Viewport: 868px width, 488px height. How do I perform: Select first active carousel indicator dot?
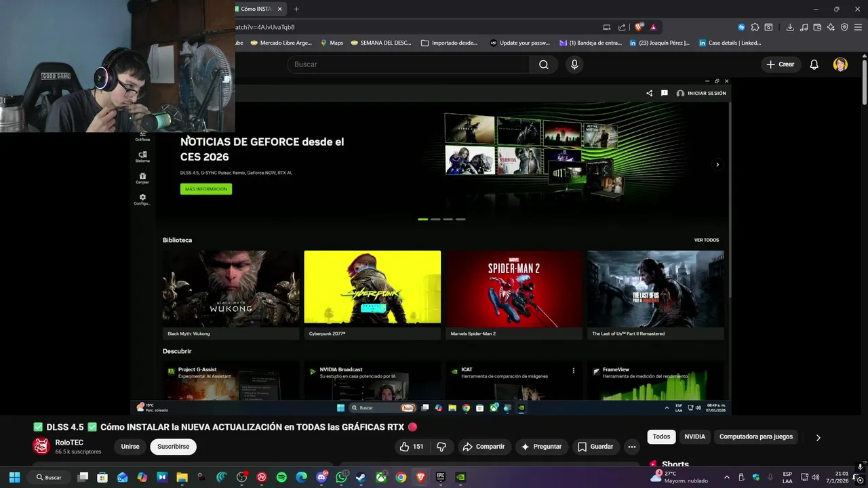click(x=423, y=219)
